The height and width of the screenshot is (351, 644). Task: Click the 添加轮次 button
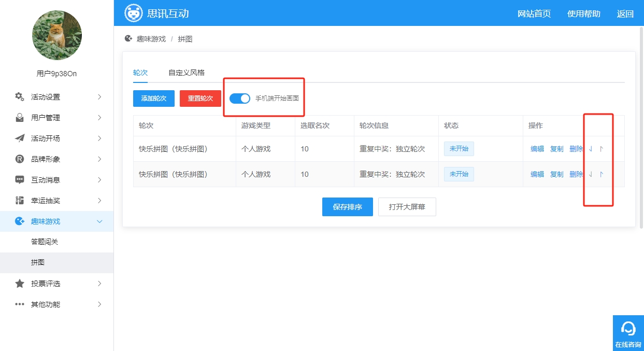(154, 99)
